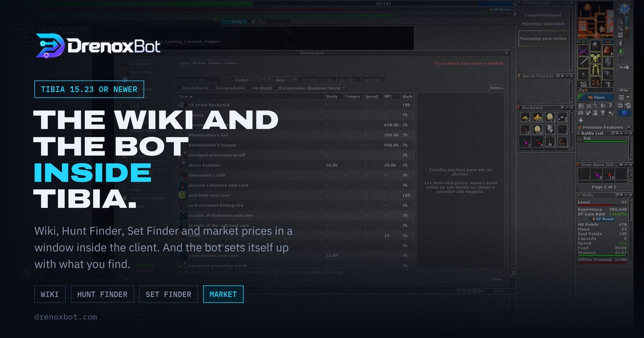Image resolution: width=644 pixels, height=338 pixels.
Task: Click the minimap zoom in magnifier
Action: pos(620,28)
